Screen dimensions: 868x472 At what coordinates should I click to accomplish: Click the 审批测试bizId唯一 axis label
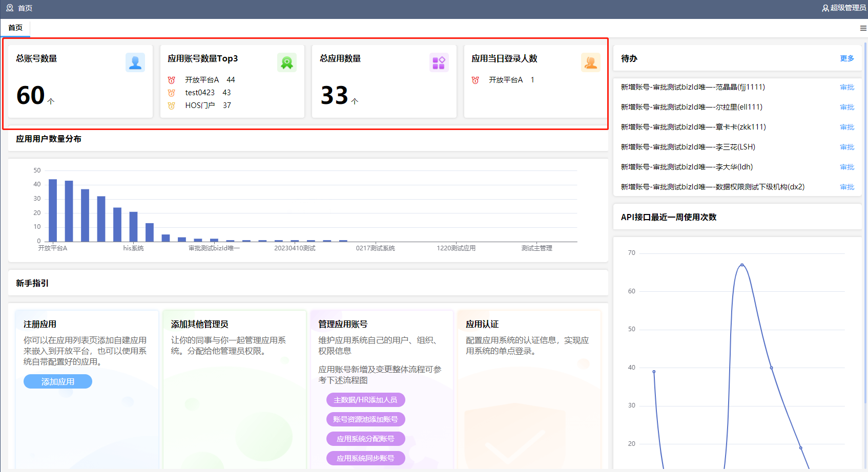coord(214,248)
